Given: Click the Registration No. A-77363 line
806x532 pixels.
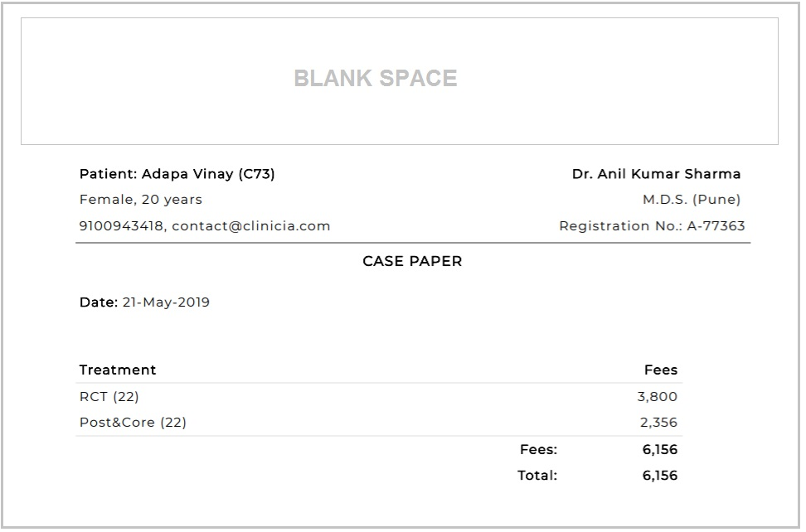Looking at the screenshot, I should point(652,226).
